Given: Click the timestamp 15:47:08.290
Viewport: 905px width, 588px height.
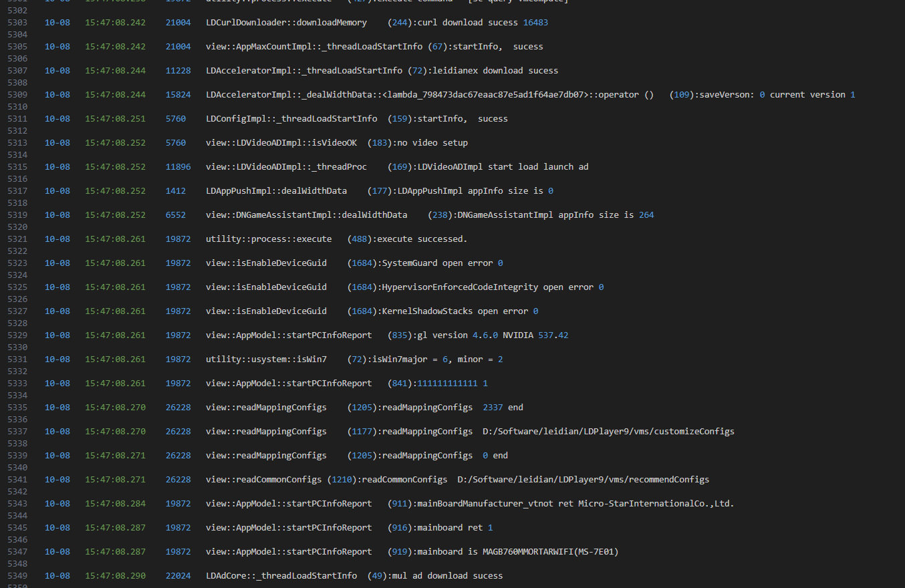Looking at the screenshot, I should [115, 576].
